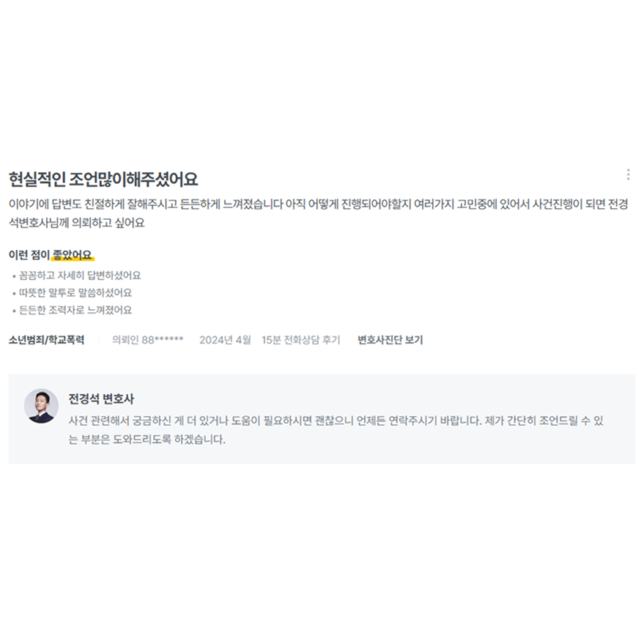Click the reply line 는 부분은 도와드리도록 하겠습니다
The height and width of the screenshot is (644, 644).
(x=147, y=440)
